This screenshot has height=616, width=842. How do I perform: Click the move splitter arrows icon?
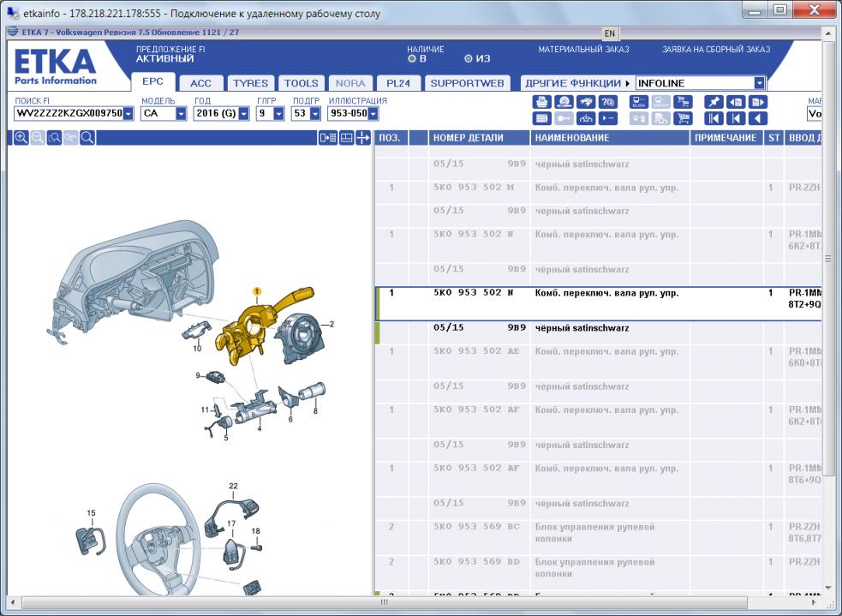(x=363, y=137)
